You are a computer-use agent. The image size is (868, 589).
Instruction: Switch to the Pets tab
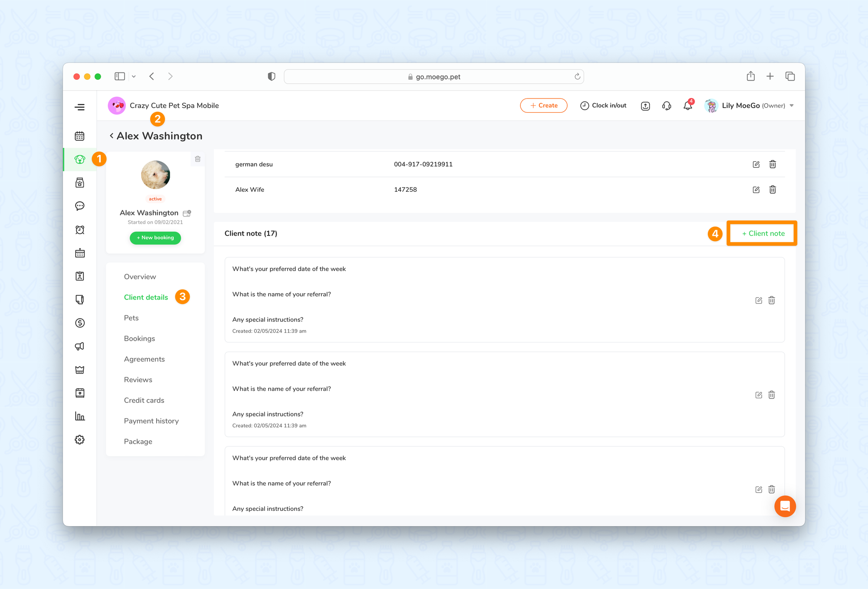point(131,318)
